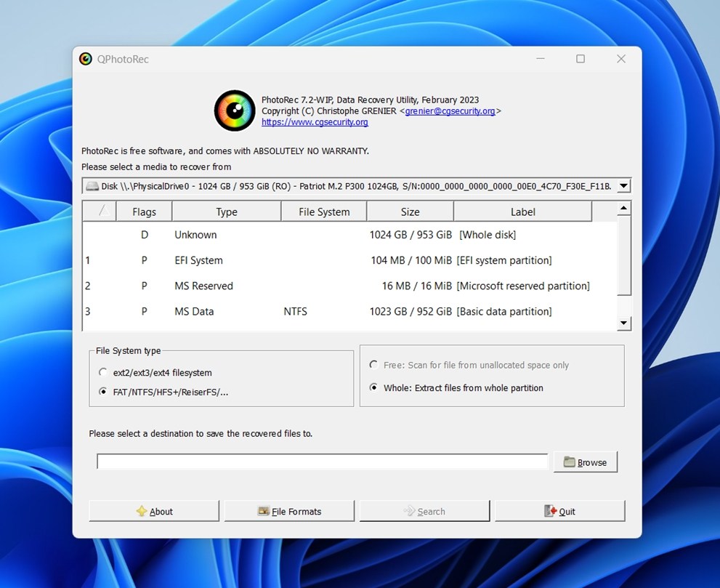Click the star icon on About button
Viewport: 720px width, 588px height.
click(x=142, y=511)
